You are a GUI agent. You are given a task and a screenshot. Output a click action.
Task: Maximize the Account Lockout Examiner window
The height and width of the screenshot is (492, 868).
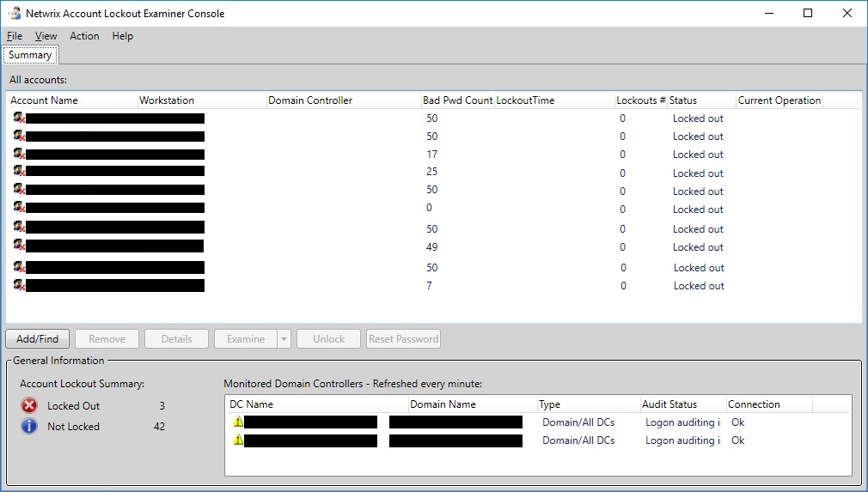(x=808, y=13)
